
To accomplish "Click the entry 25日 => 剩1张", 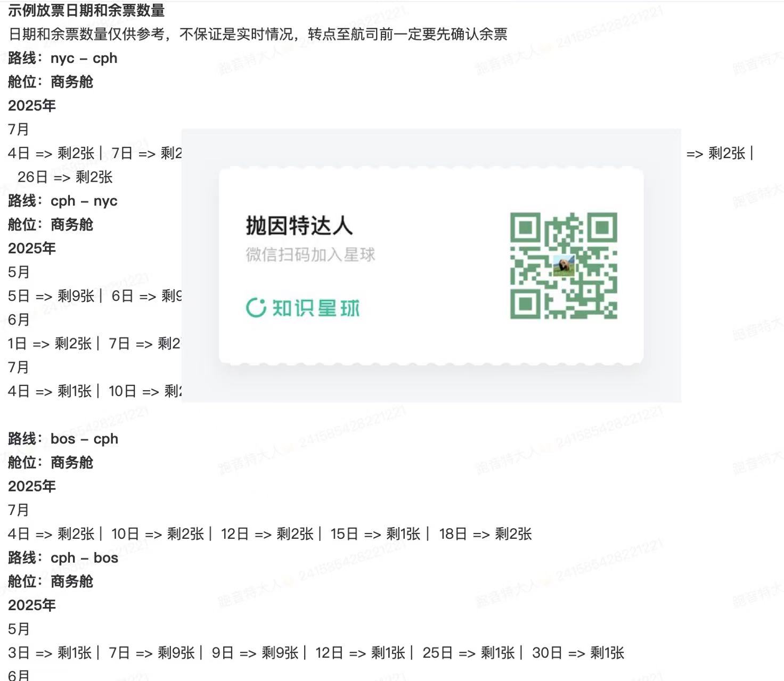I will tap(469, 653).
